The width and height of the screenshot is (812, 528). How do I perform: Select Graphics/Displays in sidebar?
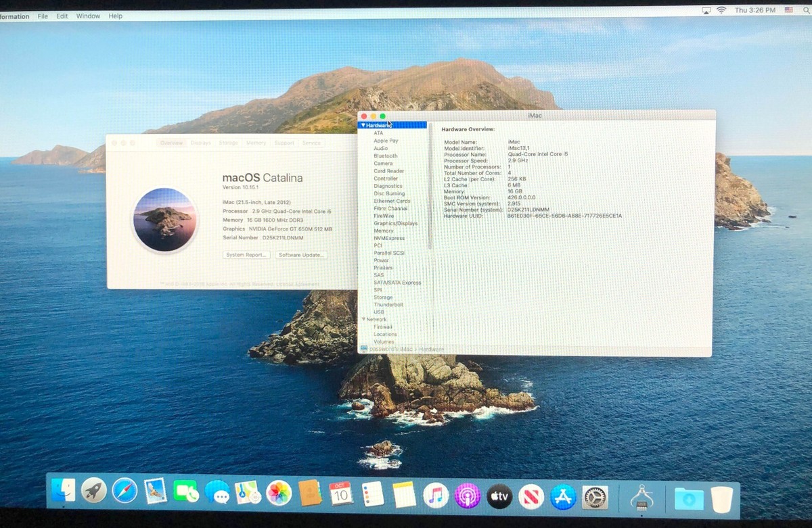(395, 223)
